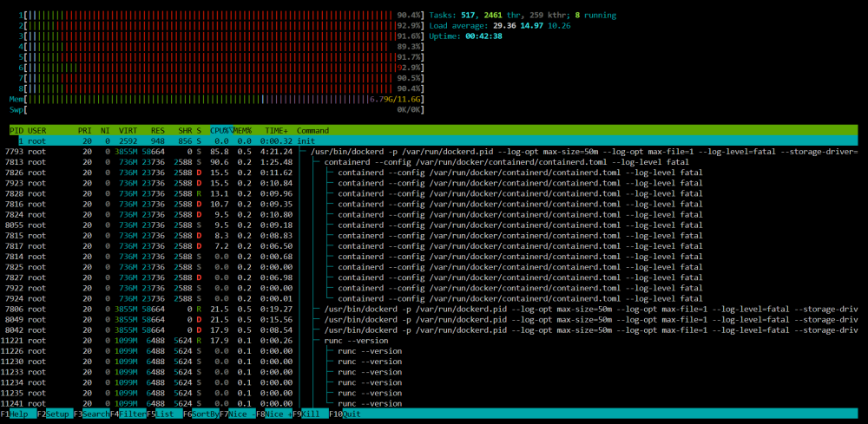This screenshot has height=424, width=868.
Task: Sort by the SHR column header
Action: [x=185, y=130]
